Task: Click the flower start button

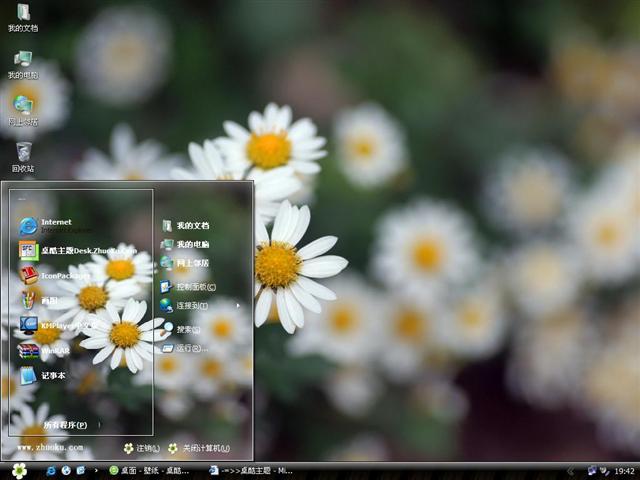Action: (19, 471)
